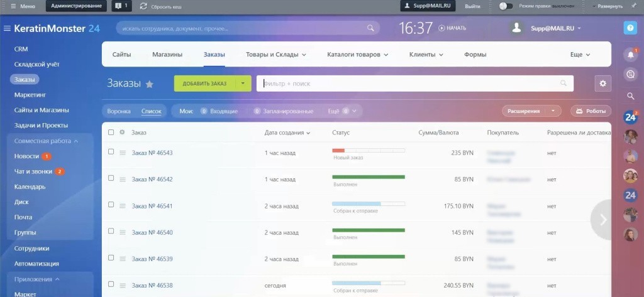
Task: Tick the select-all checkbox in table header
Action: tap(111, 132)
